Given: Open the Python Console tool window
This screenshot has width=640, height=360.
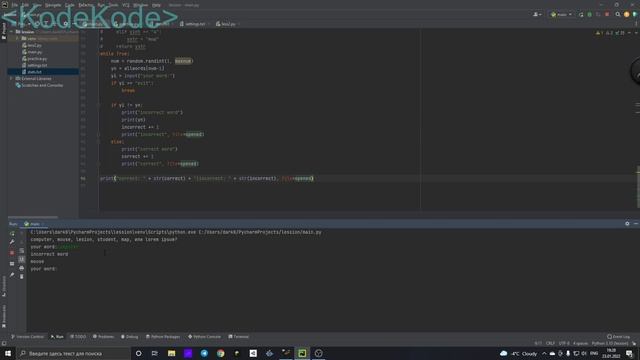Looking at the screenshot, I should tap(204, 337).
